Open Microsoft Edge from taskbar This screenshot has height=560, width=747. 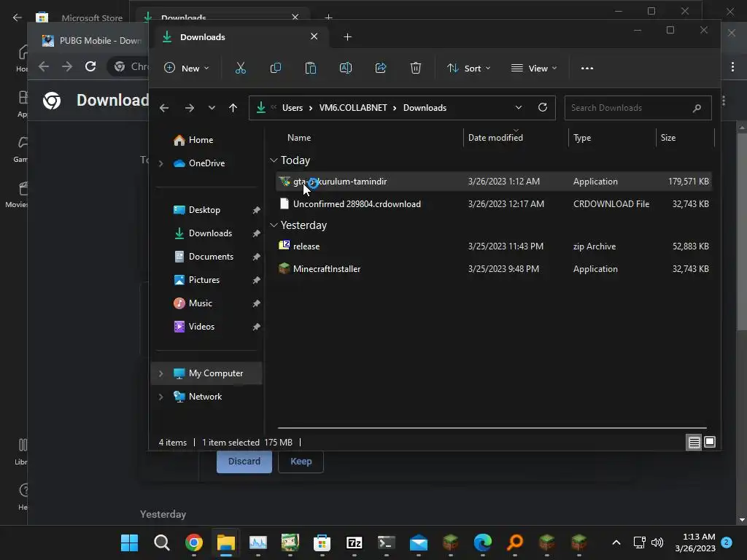point(483,542)
